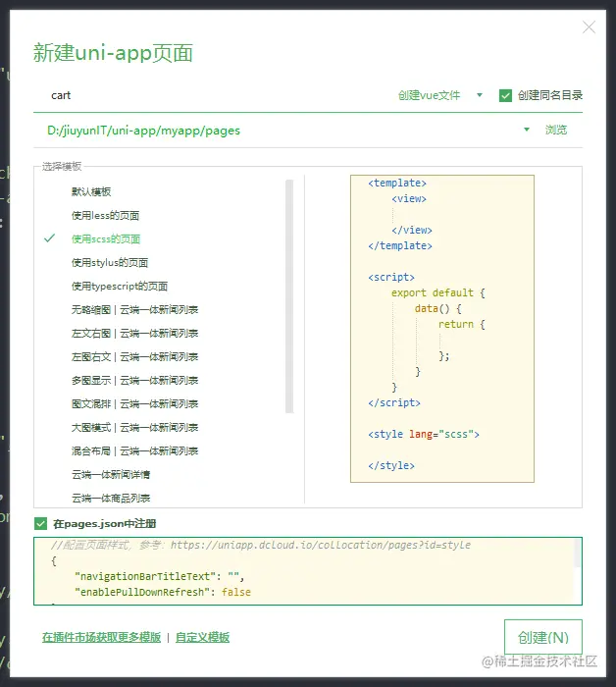
Task: Select 左文右图 | 云端一体新闻列表 template
Action: click(134, 334)
